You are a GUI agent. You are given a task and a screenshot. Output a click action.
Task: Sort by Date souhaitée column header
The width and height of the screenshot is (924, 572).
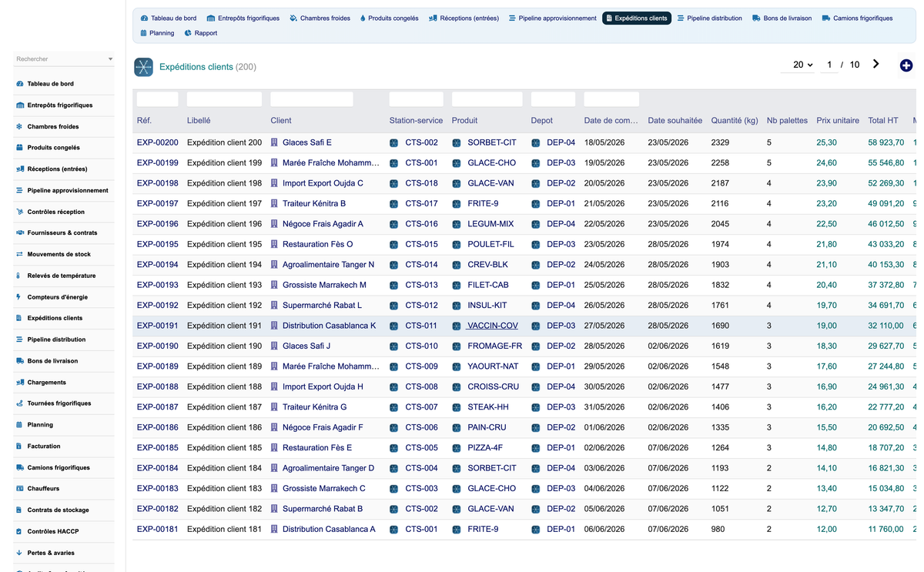coord(675,120)
